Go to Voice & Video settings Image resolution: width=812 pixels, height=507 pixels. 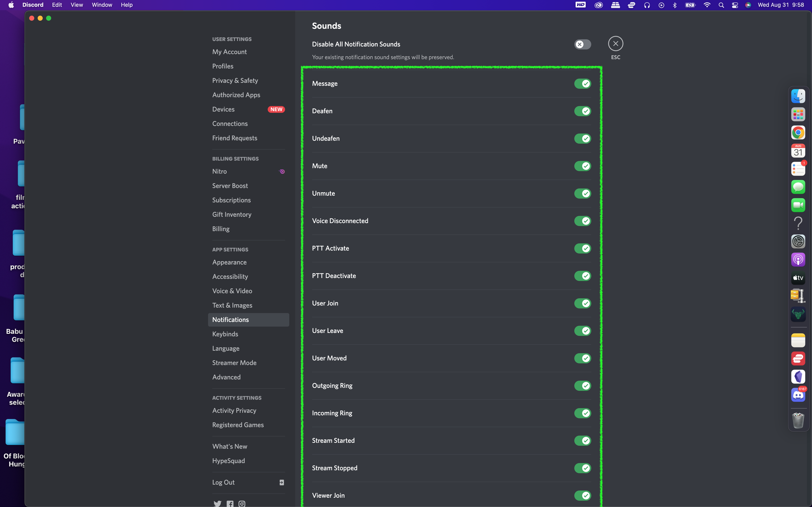[x=232, y=291]
